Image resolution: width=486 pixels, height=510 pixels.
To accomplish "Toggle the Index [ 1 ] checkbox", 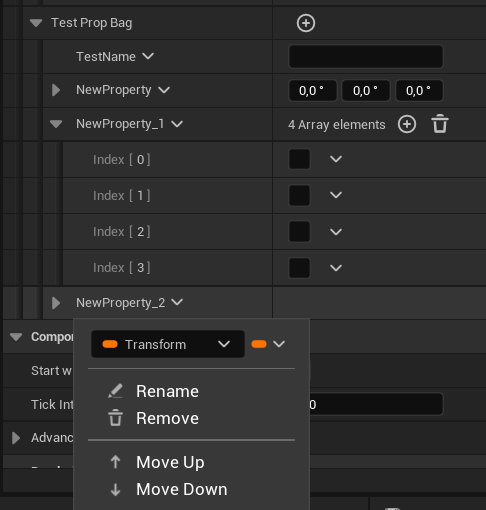I will (299, 195).
